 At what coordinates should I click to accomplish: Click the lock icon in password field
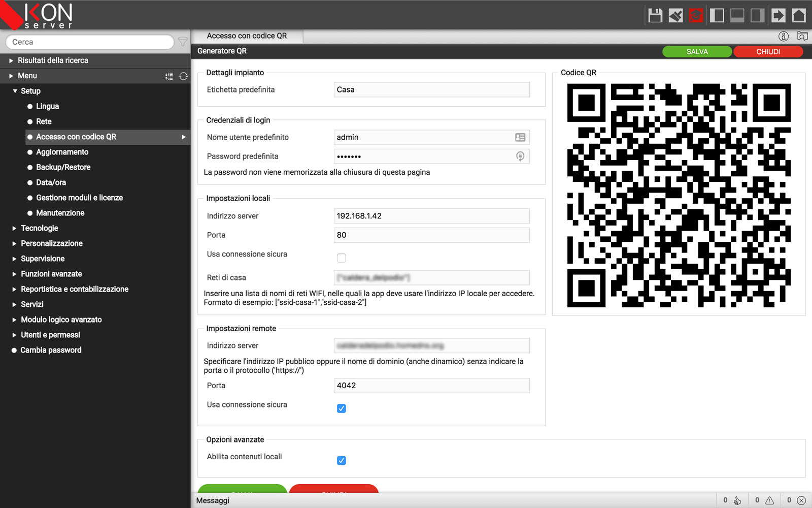pos(520,156)
